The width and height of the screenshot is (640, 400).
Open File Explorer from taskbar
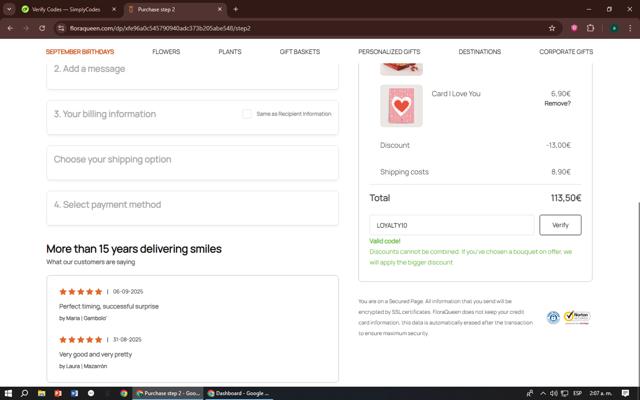41,393
